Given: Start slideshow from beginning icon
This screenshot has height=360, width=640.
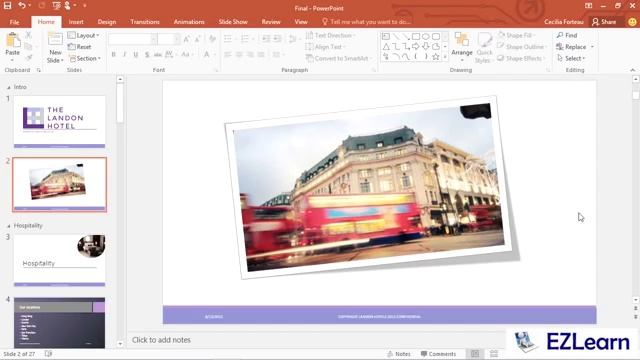Looking at the screenshot, I should click(x=55, y=6).
